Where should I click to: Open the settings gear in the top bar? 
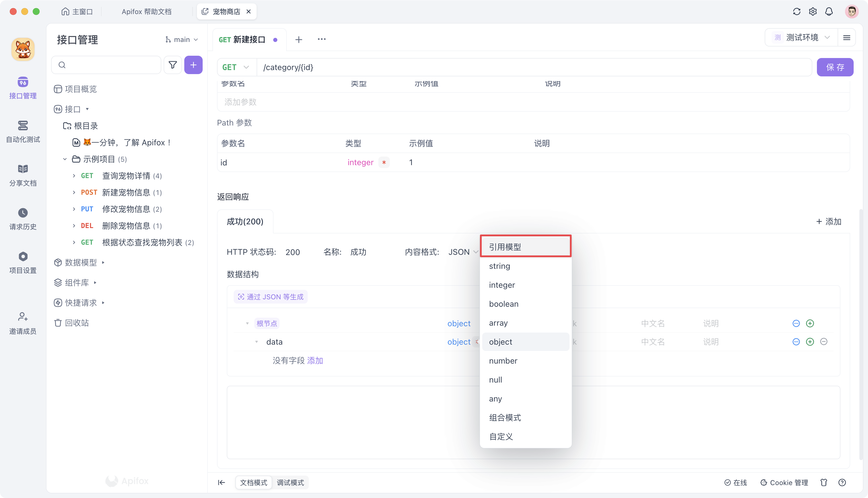click(813, 11)
